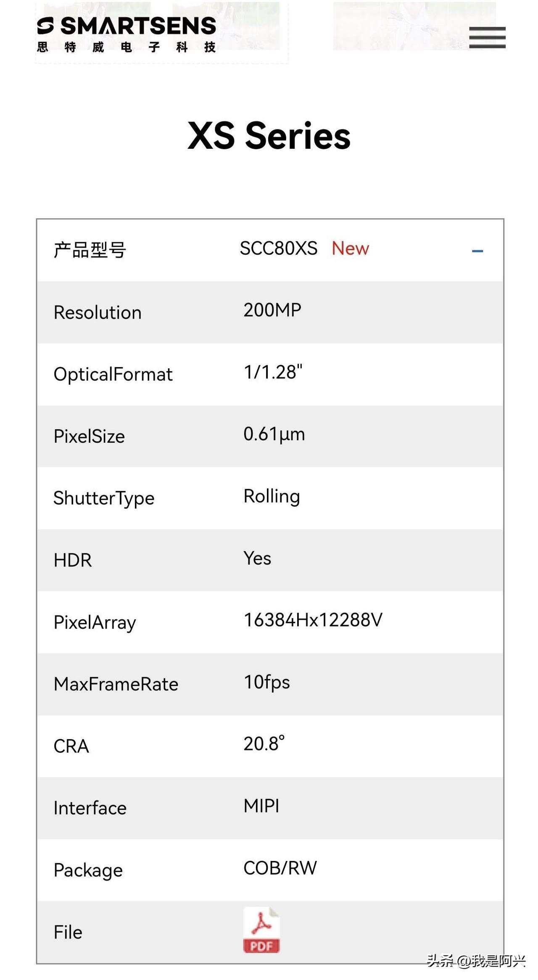
Task: Open the hamburger menu icon
Action: [x=487, y=37]
